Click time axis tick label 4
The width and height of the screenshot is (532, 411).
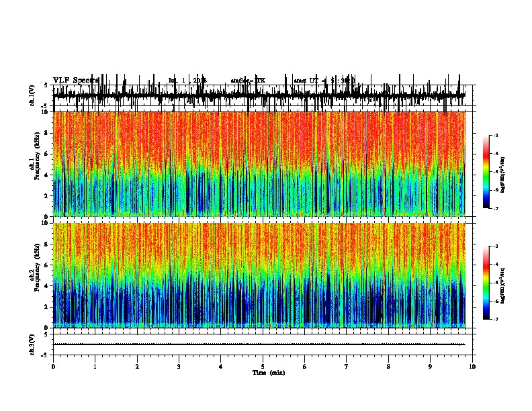coord(221,367)
